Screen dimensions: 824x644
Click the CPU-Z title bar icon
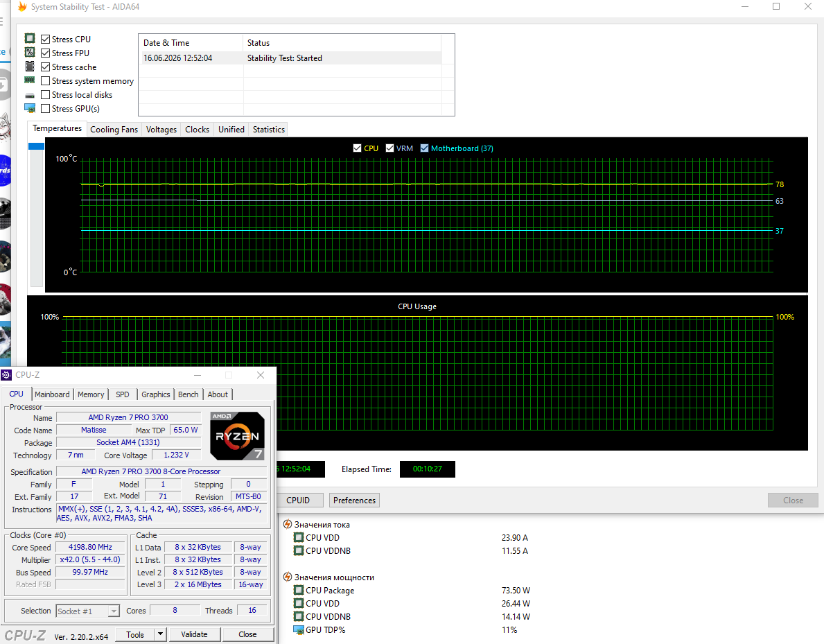point(6,375)
